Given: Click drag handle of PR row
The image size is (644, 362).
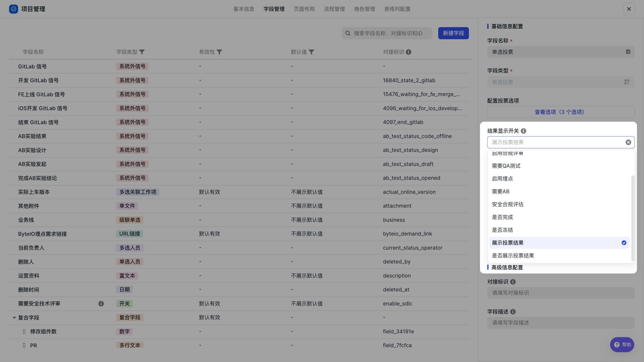Looking at the screenshot, I should click(x=24, y=345).
